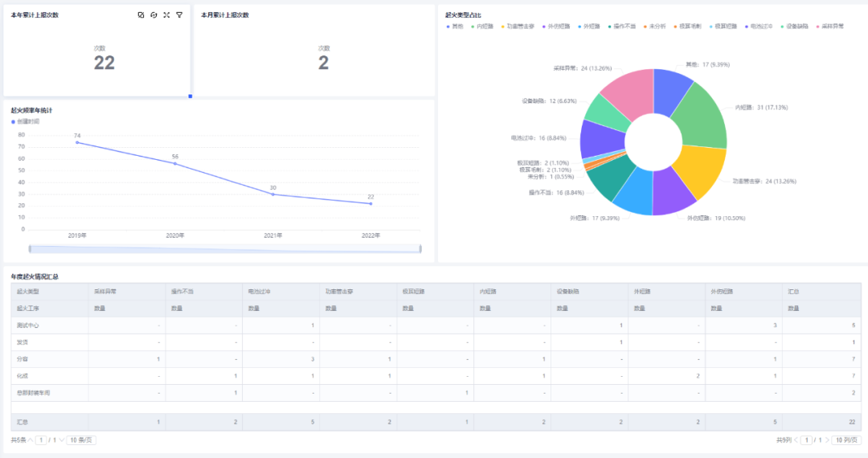Toggle the 采样异常 legend entry
The image size is (868, 458).
[829, 27]
